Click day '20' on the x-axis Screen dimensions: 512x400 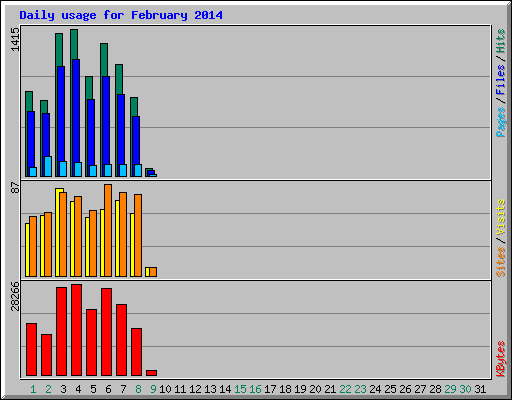315,389
